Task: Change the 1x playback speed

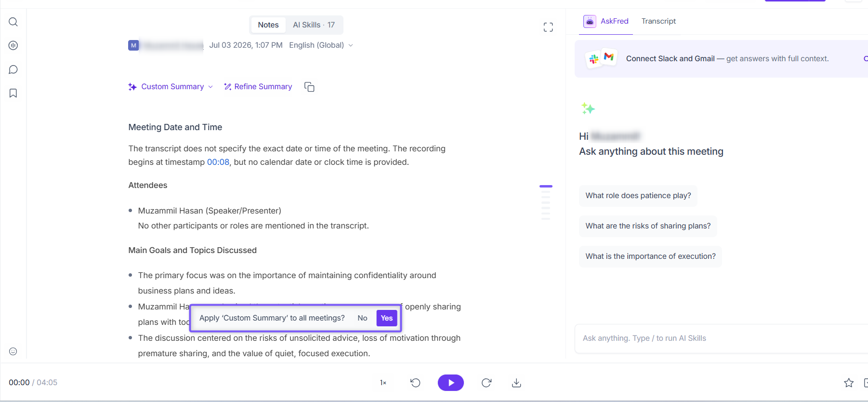Action: pos(383,383)
